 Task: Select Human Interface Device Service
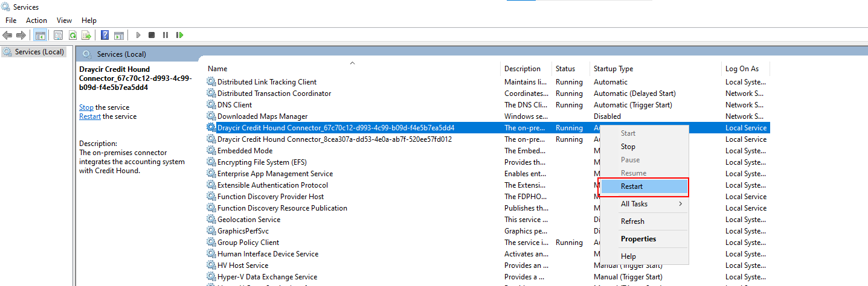pos(268,254)
